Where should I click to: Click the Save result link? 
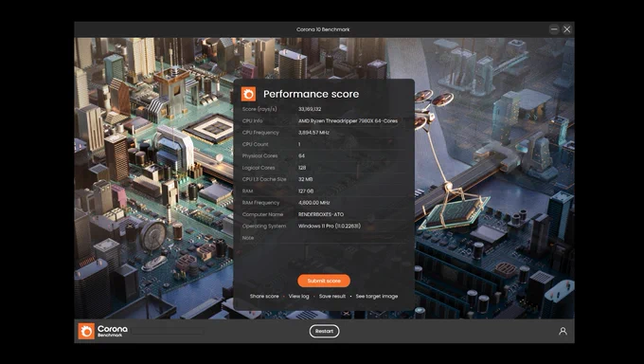pyautogui.click(x=331, y=296)
